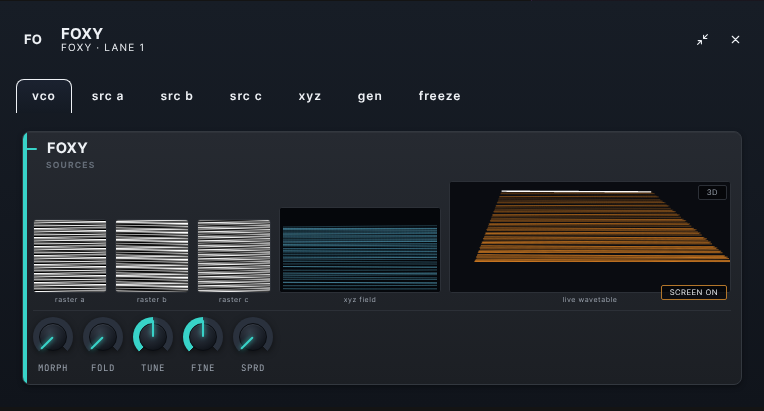Click the xyz field display

tap(360, 250)
